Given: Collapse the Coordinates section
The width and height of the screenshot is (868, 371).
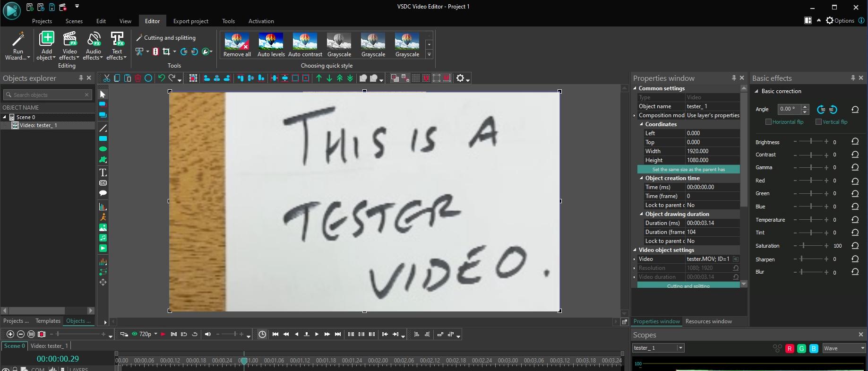Looking at the screenshot, I should pos(641,124).
